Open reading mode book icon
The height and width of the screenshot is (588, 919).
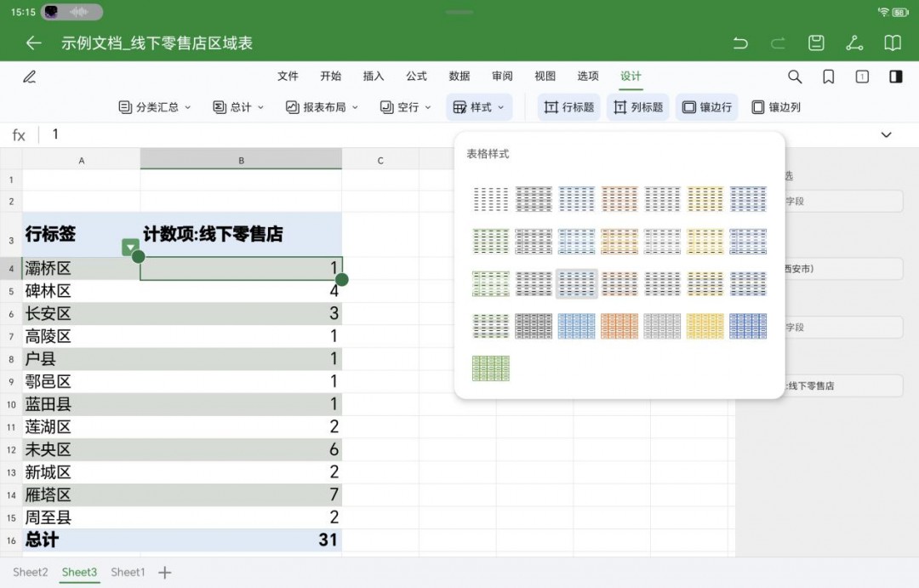(x=892, y=43)
